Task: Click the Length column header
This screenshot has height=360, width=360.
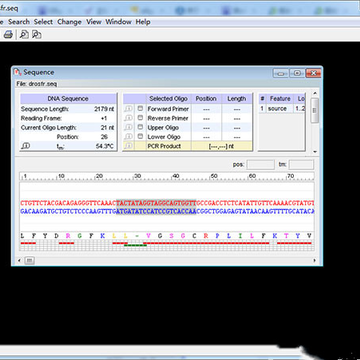Action: tap(237, 99)
